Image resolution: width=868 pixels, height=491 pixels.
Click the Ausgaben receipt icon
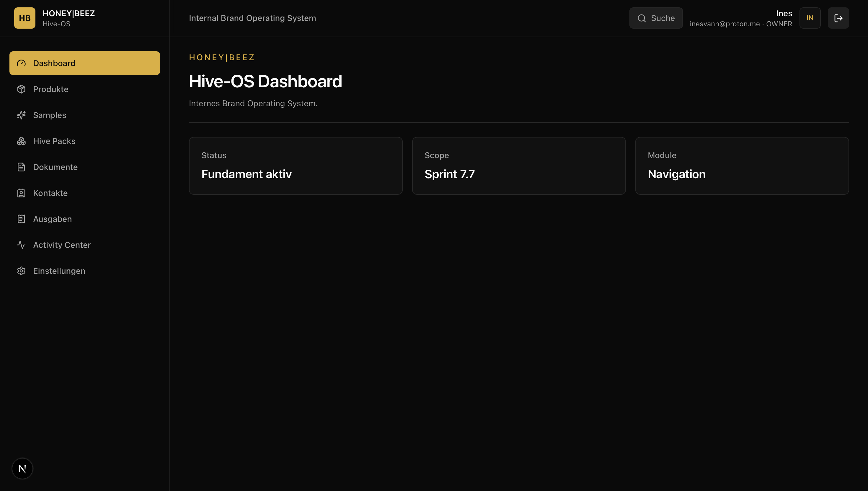pyautogui.click(x=21, y=219)
